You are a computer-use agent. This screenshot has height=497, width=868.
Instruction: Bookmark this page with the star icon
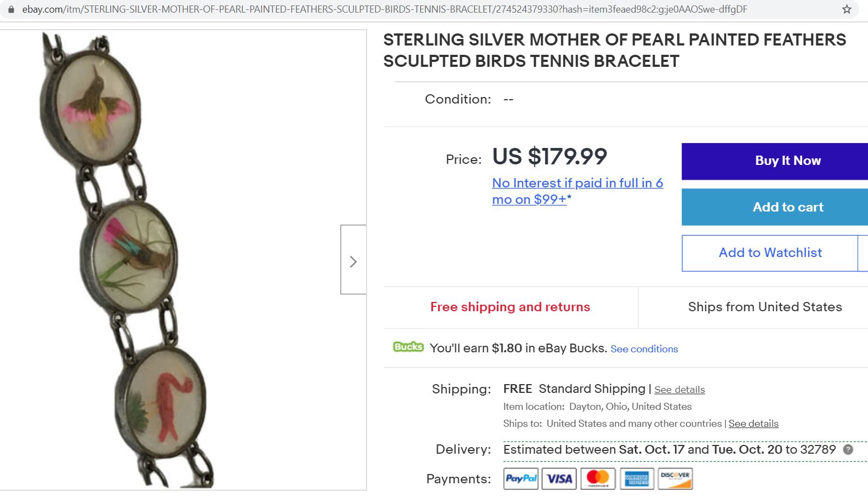coord(847,9)
